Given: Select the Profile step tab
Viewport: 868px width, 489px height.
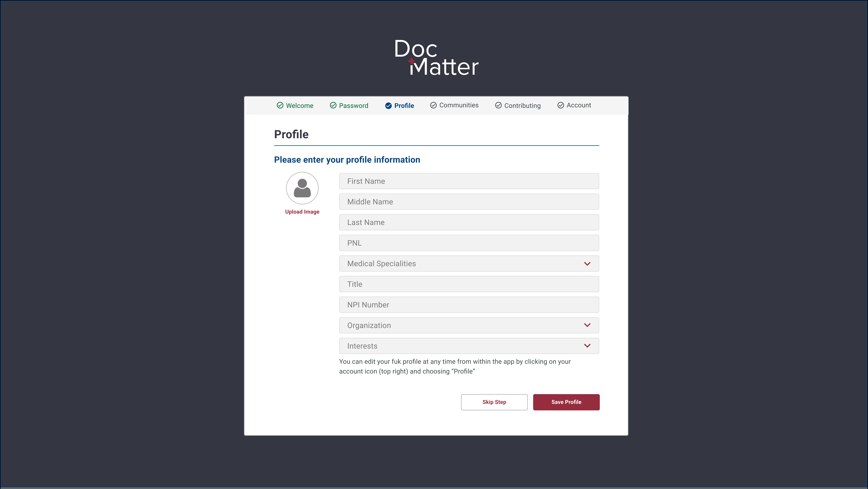Looking at the screenshot, I should [x=400, y=106].
